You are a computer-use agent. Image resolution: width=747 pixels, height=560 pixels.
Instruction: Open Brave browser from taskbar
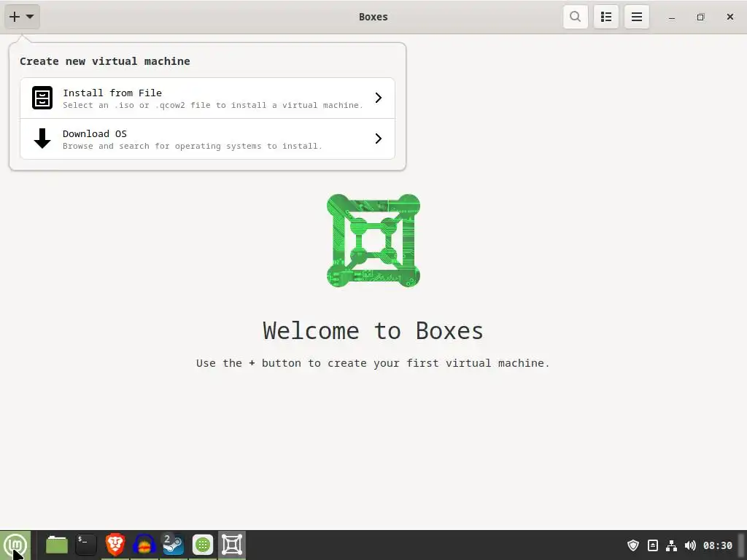coord(115,545)
